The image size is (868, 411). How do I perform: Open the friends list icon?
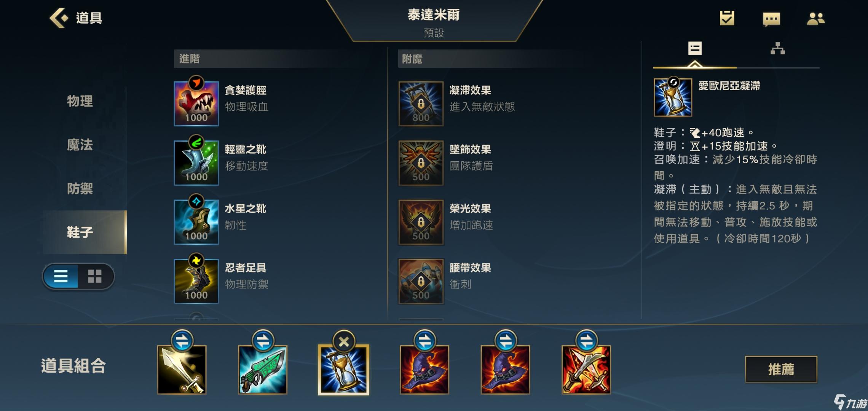pyautogui.click(x=815, y=19)
